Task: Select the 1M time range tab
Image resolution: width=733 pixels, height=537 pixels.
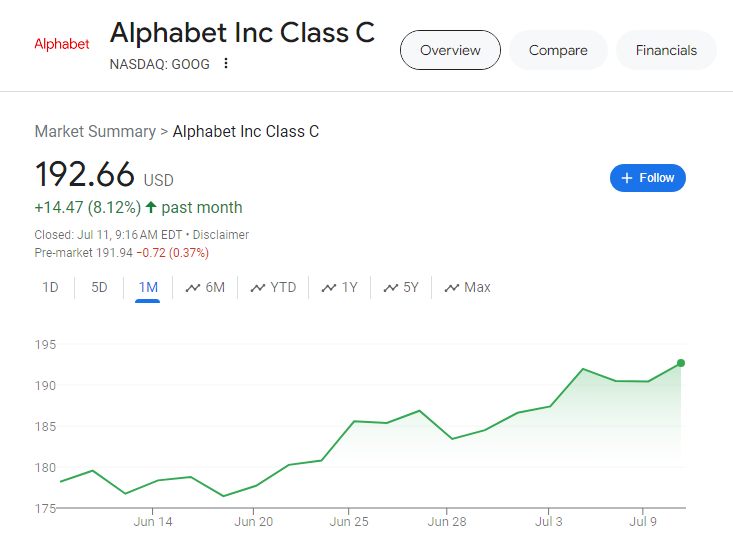Action: [148, 287]
